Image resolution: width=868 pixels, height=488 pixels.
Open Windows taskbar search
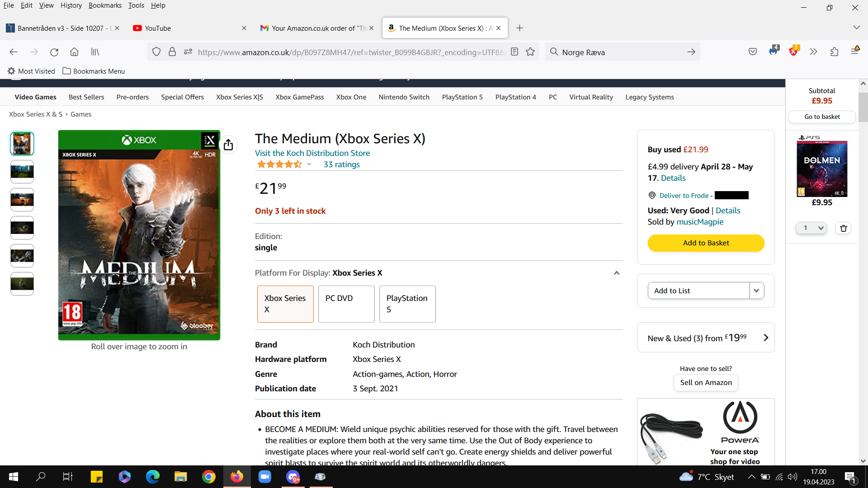click(41, 477)
